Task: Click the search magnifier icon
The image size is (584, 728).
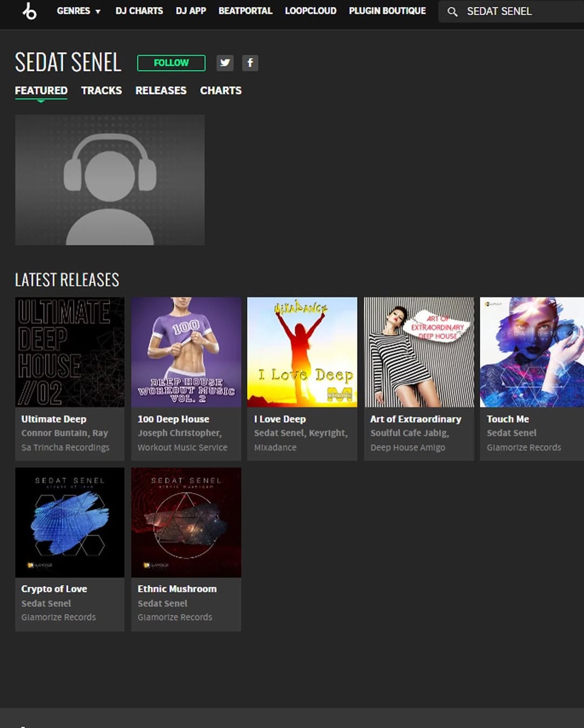Action: pyautogui.click(x=452, y=11)
